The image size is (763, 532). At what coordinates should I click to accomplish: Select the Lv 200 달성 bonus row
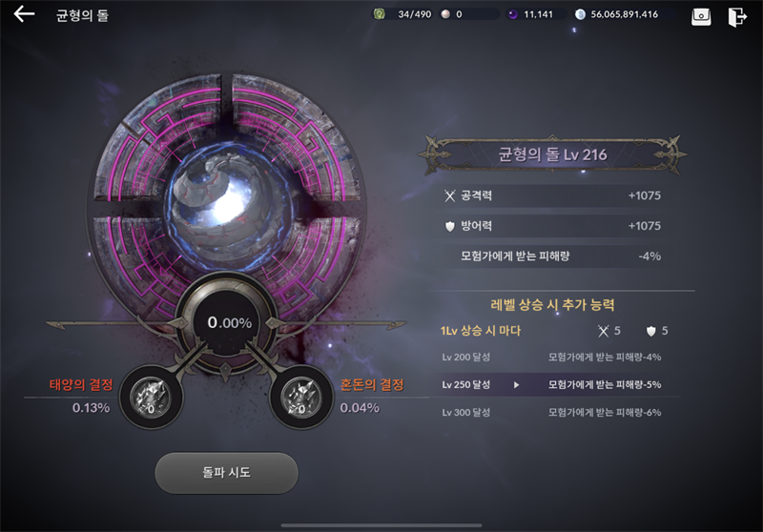(552, 357)
